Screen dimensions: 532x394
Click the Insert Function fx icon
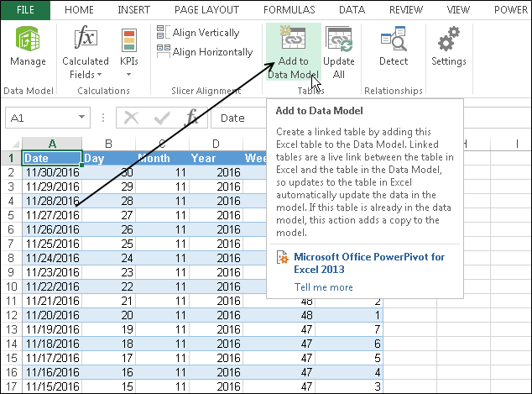coord(191,118)
